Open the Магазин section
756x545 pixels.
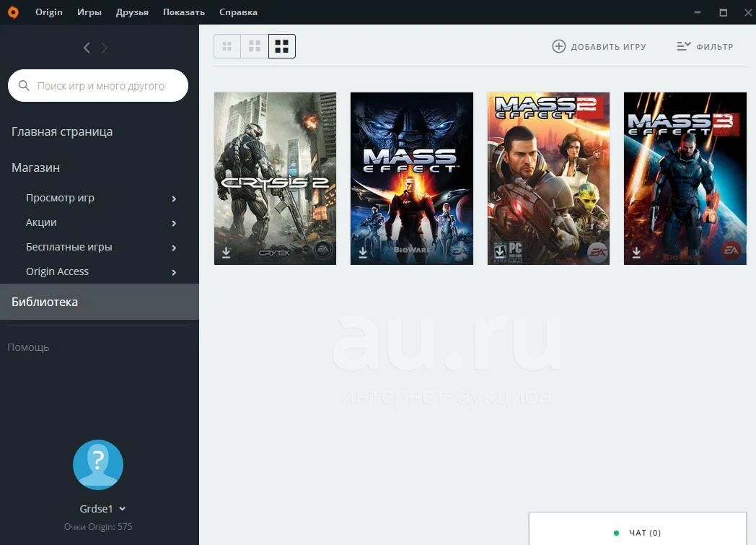[x=35, y=168]
